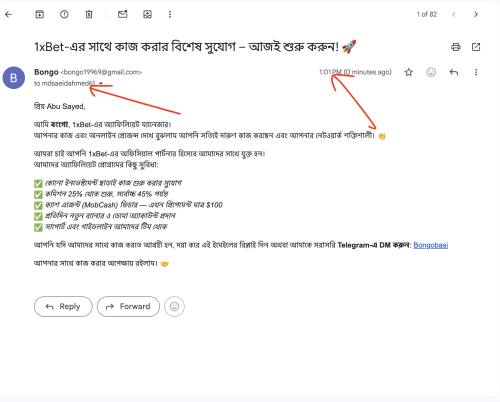
Task: Open the toolbar More options menu
Action: pos(170,14)
